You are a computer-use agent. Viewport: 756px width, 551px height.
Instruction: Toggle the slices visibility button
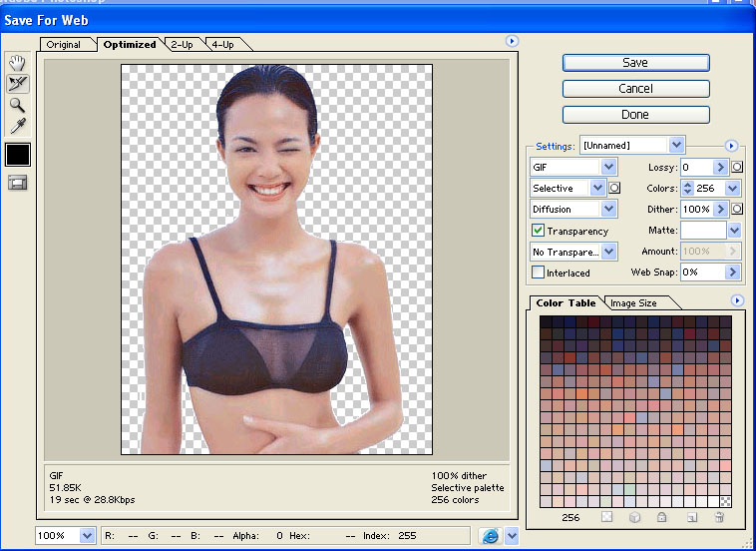click(x=17, y=183)
